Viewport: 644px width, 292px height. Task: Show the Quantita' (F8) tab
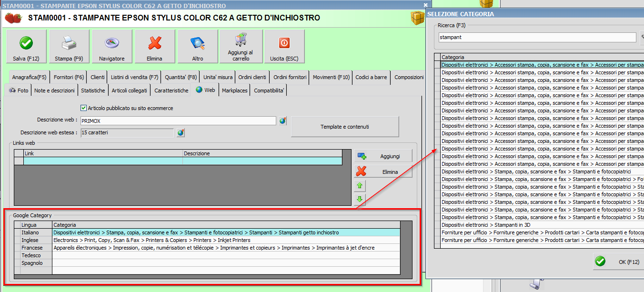pos(181,77)
